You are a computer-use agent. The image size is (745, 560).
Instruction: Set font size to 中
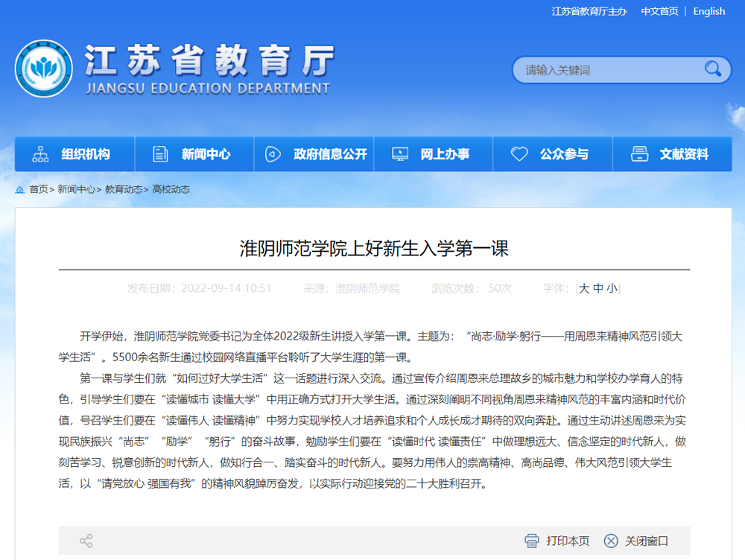[598, 288]
